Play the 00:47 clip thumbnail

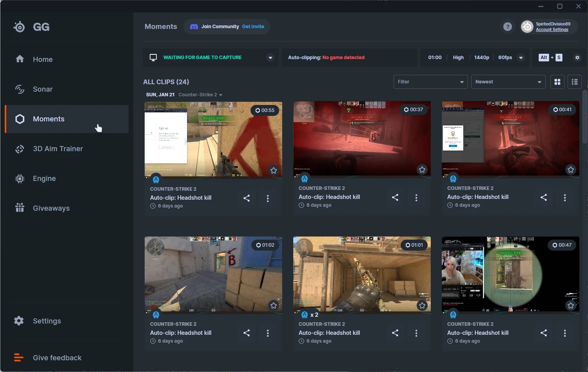(510, 274)
